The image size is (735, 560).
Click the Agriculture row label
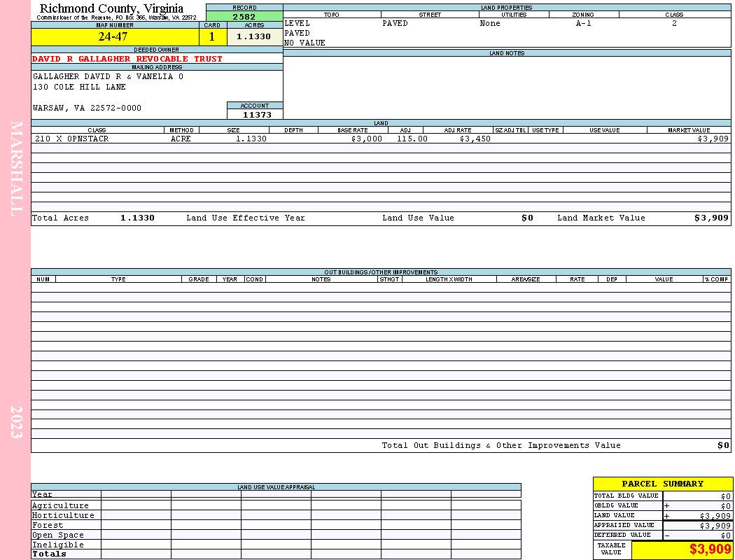pyautogui.click(x=60, y=505)
